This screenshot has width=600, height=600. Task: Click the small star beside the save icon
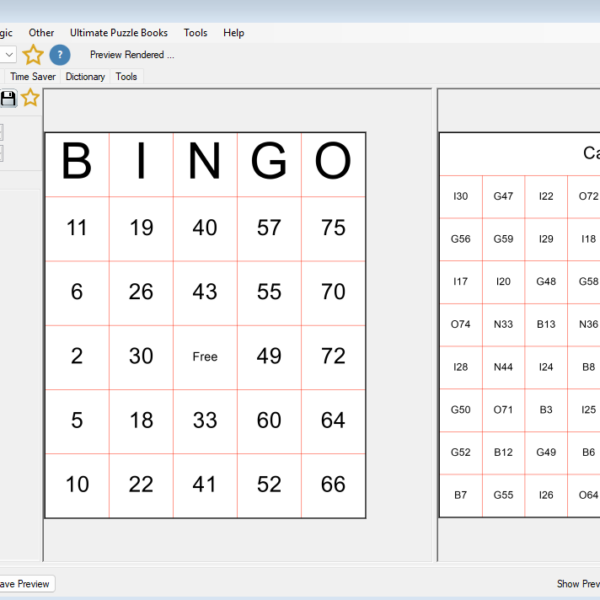31,98
